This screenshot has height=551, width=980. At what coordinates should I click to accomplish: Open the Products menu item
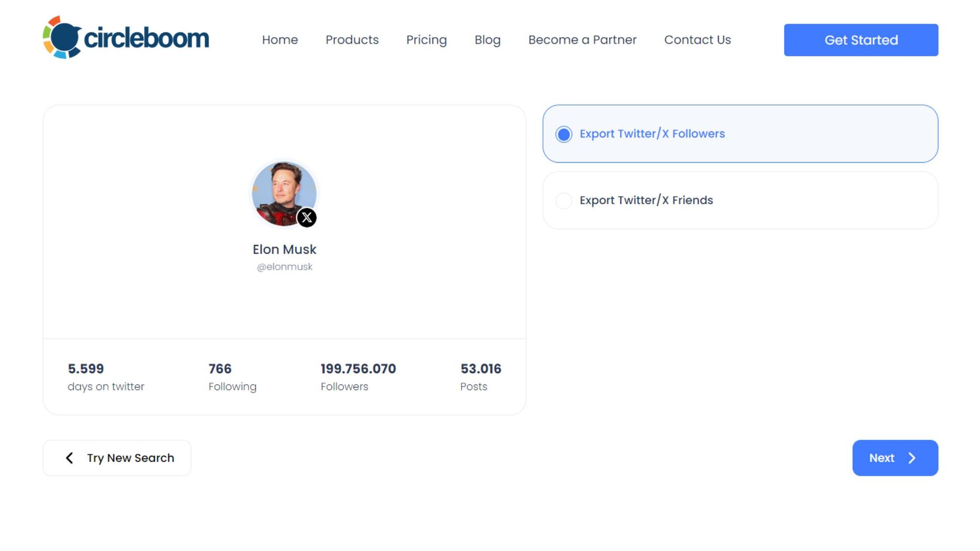pyautogui.click(x=352, y=40)
